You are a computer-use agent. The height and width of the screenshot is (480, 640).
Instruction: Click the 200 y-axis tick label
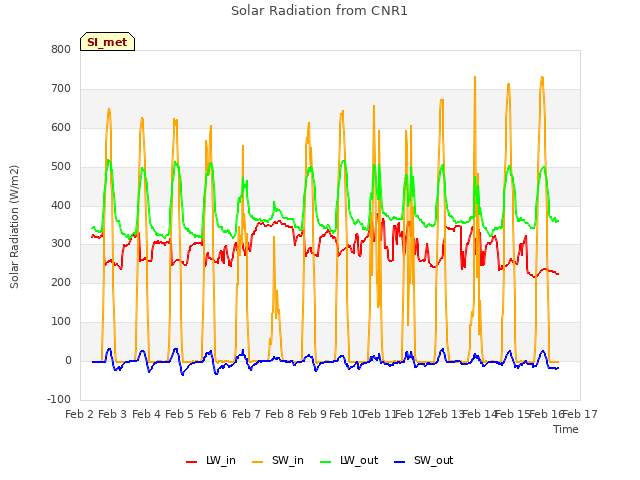tap(61, 282)
